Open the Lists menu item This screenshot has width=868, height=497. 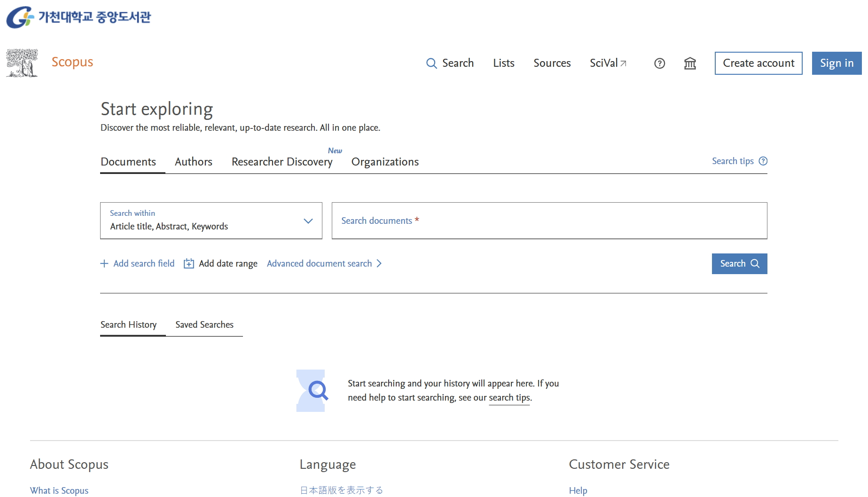click(504, 63)
